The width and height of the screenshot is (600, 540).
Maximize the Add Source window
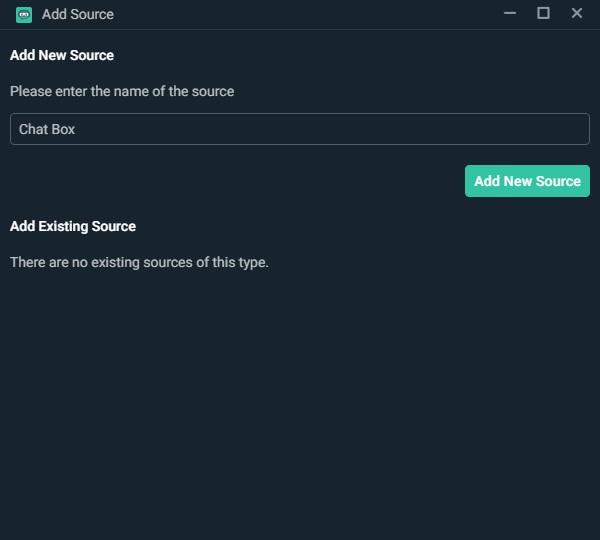coord(543,13)
